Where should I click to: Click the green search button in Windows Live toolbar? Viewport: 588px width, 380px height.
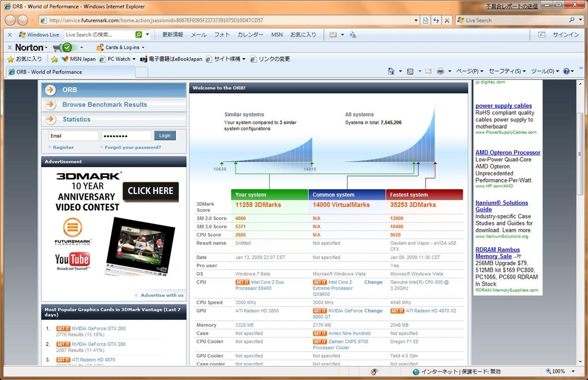(139, 34)
